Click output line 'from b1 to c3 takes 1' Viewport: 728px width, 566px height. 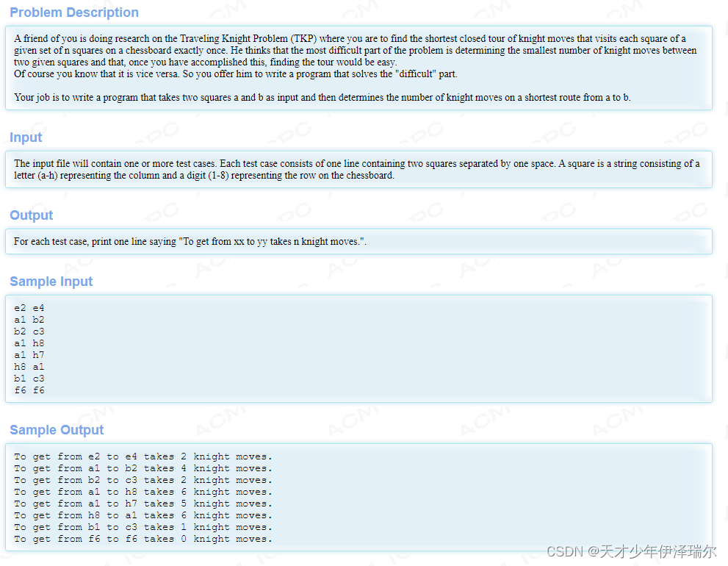[143, 528]
